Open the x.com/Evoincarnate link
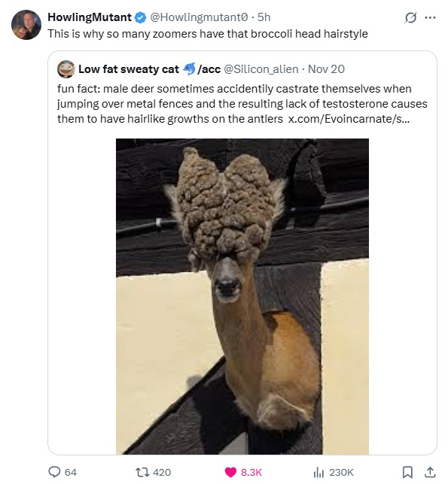 [349, 119]
